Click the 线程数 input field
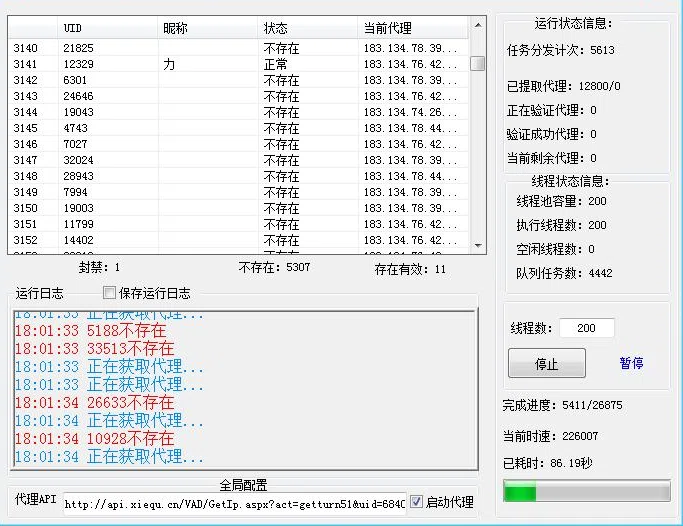The width and height of the screenshot is (683, 526). tap(586, 328)
